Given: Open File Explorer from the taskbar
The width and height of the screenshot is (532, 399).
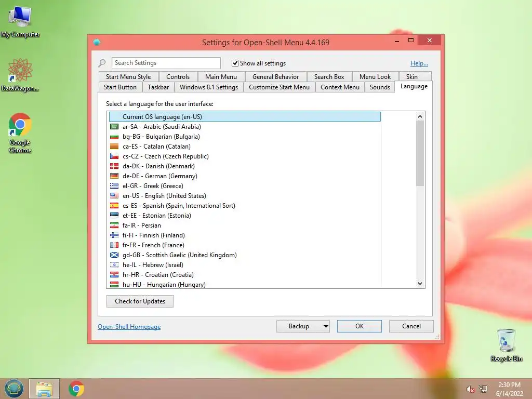Looking at the screenshot, I should coord(44,389).
